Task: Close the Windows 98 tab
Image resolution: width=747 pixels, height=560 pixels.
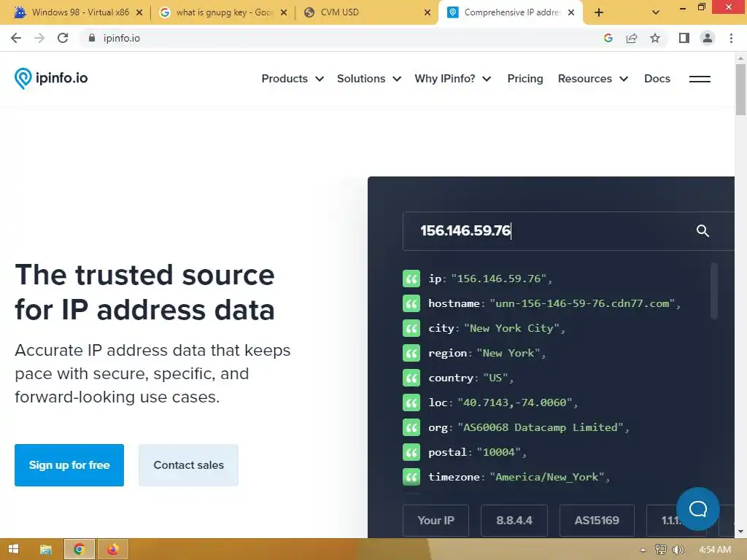Action: coord(139,12)
